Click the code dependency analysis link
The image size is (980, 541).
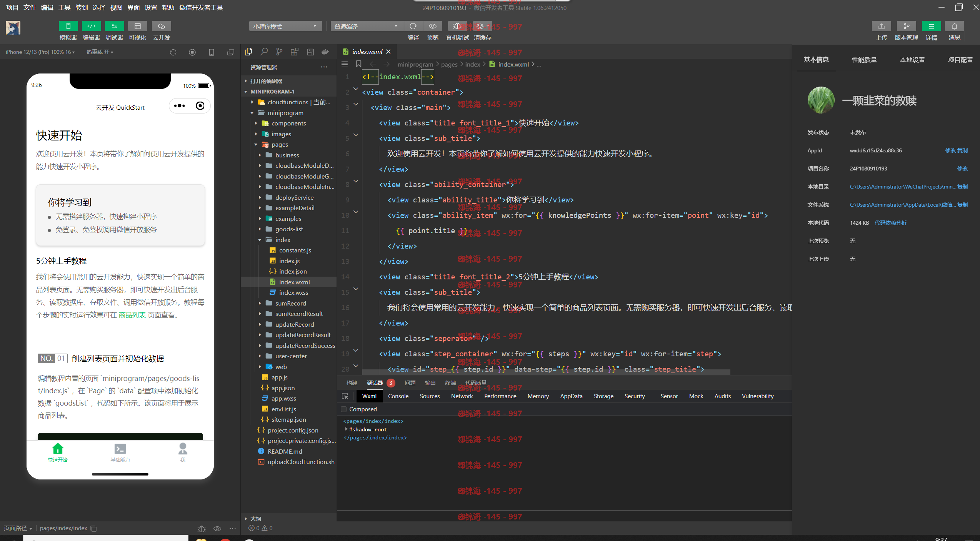[x=890, y=223]
